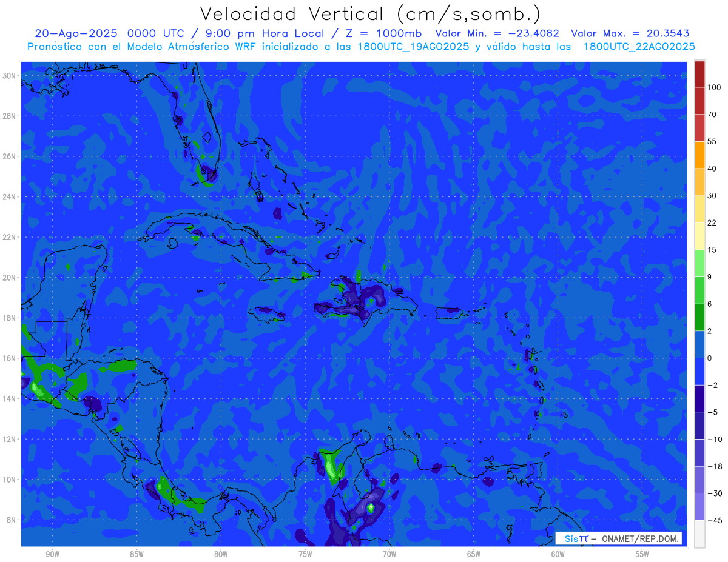Screen dimensions: 728x562
Task: Pick the lavender swatch between -30 and -45
Action: pos(699,507)
